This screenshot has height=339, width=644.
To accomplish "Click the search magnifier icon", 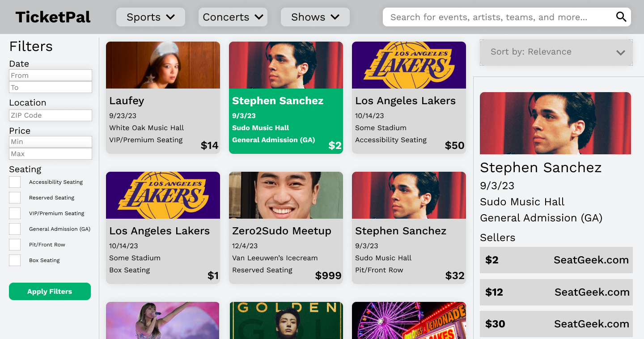I will click(x=621, y=17).
